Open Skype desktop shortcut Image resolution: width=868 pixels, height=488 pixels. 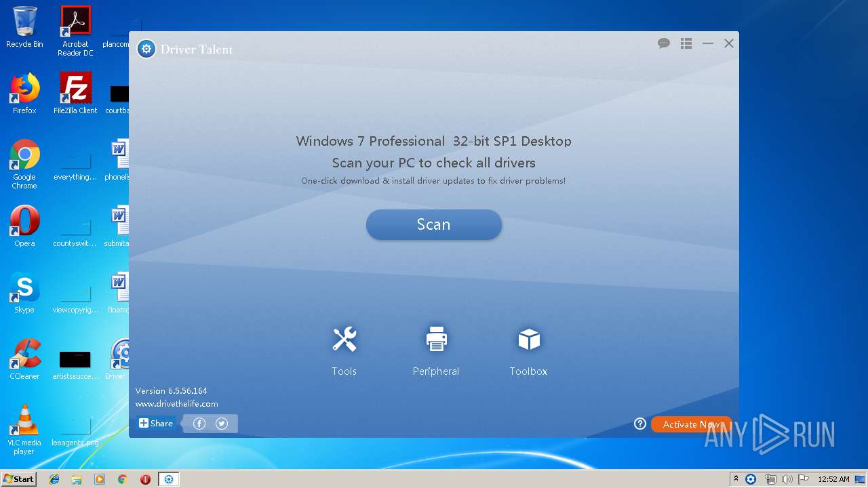tap(24, 293)
